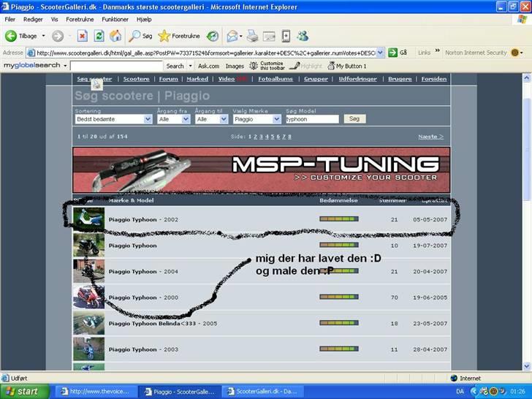Open the Piaggio Typhoon 2000 thumbnail
This screenshot has width=532, height=399.
[x=88, y=297]
